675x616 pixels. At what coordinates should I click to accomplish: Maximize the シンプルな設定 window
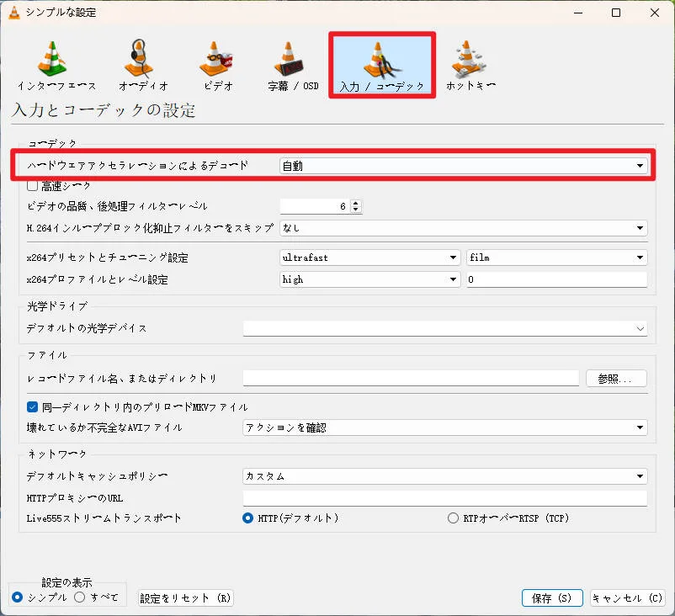616,13
